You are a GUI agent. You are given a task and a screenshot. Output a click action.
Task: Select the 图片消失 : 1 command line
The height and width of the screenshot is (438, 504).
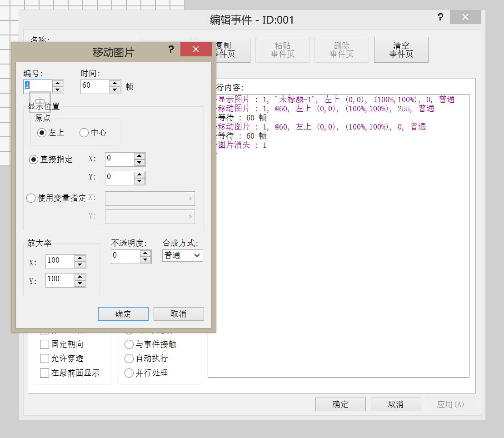[242, 145]
